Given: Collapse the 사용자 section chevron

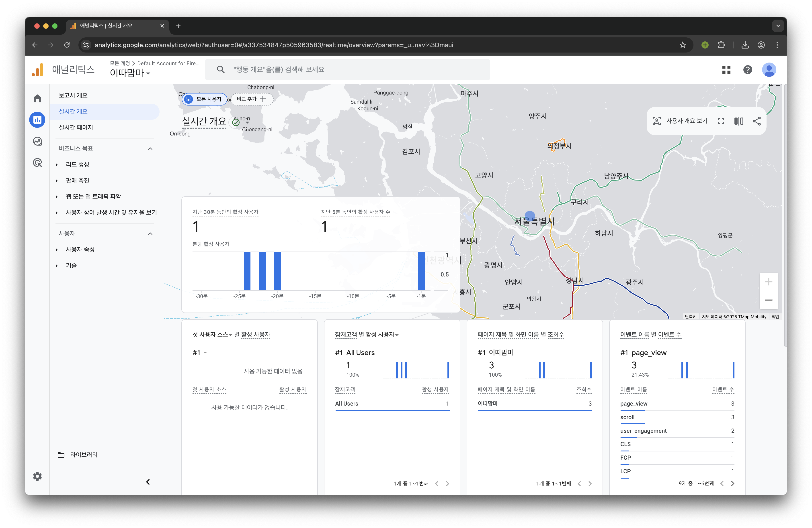Looking at the screenshot, I should (150, 234).
